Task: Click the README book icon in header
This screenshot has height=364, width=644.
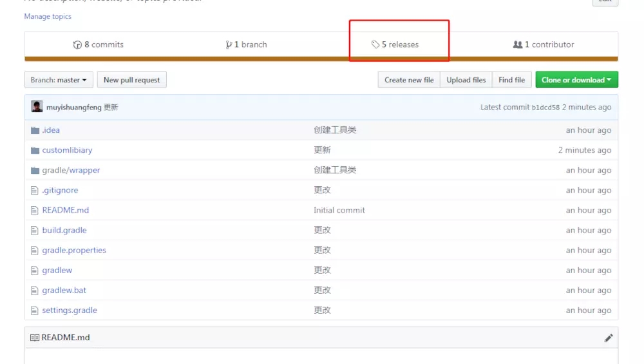Action: point(35,338)
